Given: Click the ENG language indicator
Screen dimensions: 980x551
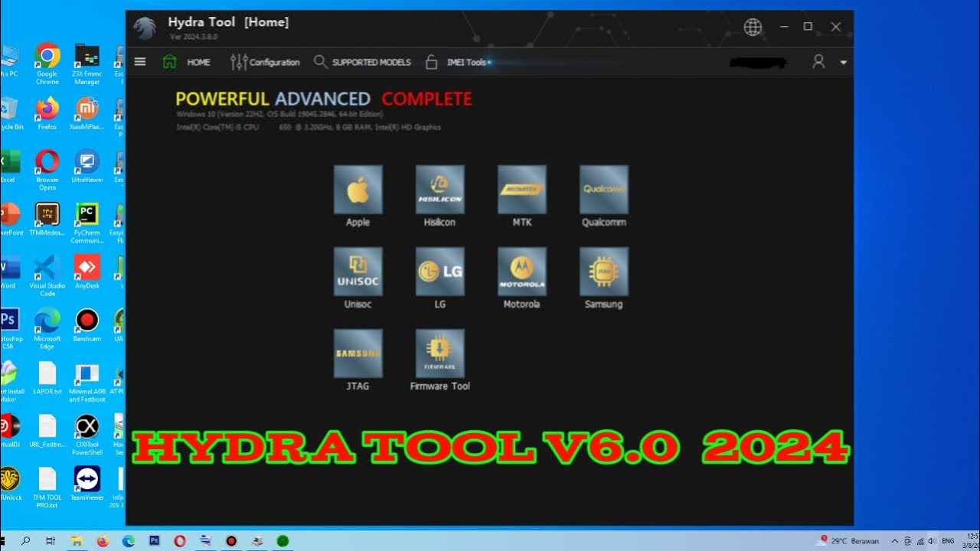Looking at the screenshot, I should coord(948,541).
